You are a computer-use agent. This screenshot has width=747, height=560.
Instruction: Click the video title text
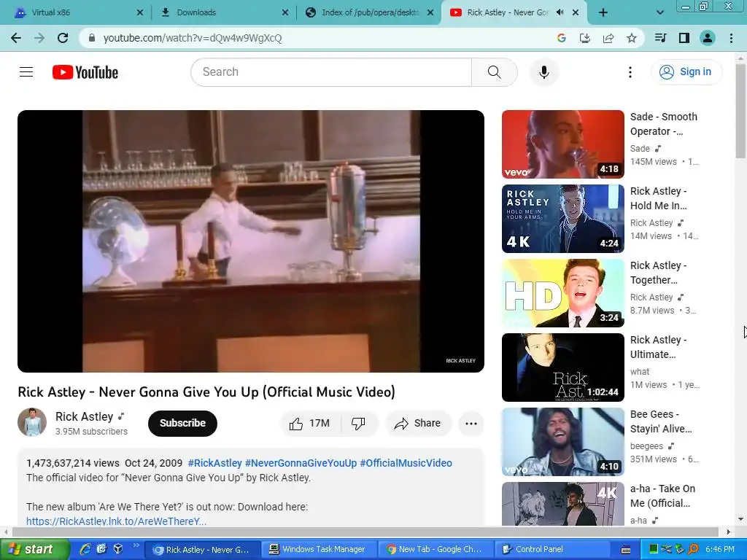tap(206, 392)
